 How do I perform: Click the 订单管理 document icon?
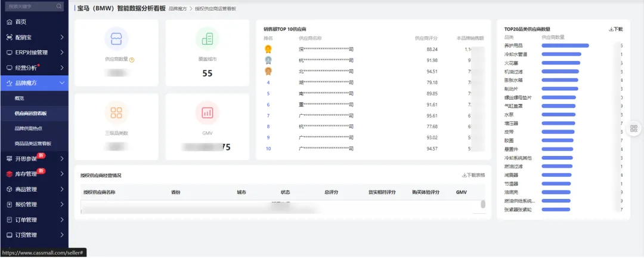pyautogui.click(x=10, y=220)
